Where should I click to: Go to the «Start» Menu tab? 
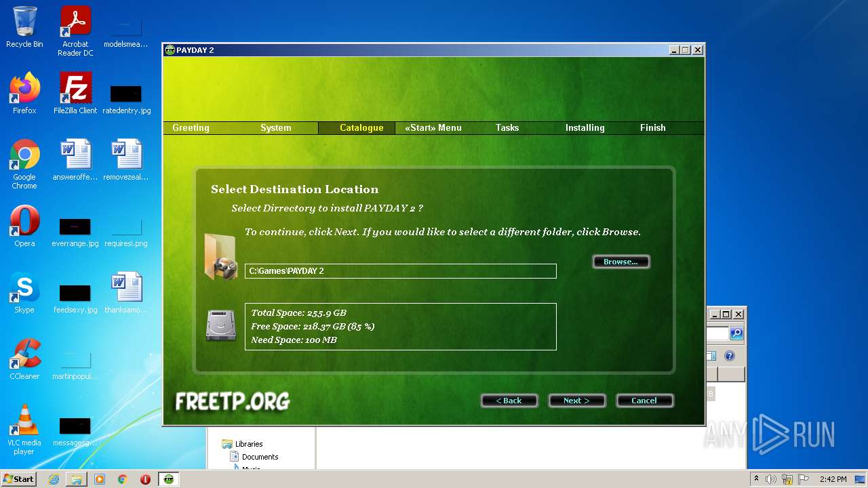point(433,127)
